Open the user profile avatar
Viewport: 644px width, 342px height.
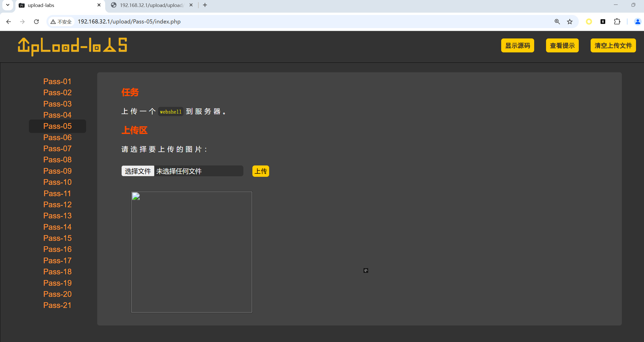point(637,22)
